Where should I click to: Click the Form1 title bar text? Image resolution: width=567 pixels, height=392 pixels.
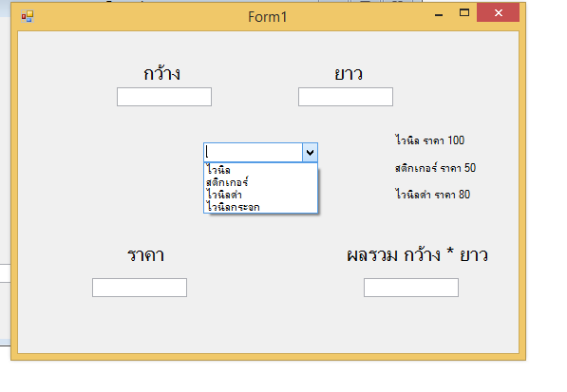click(267, 17)
